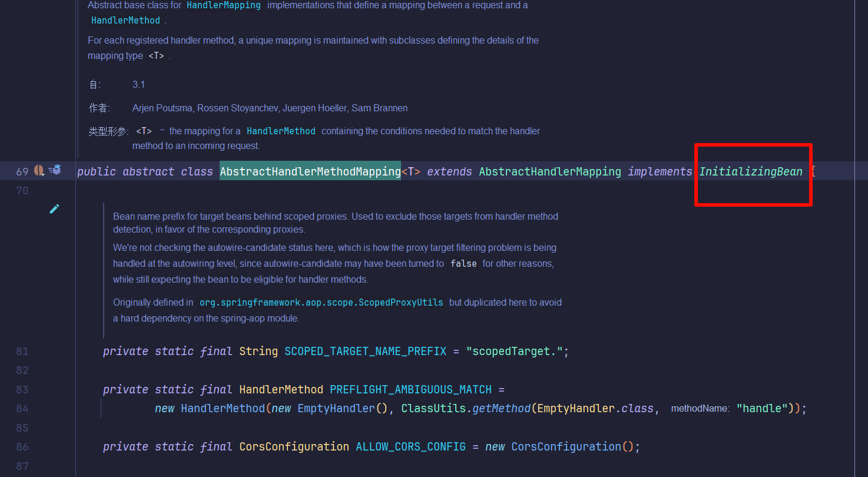Click AbstractHandlerMapping in the extends clause
The image size is (868, 477).
550,171
